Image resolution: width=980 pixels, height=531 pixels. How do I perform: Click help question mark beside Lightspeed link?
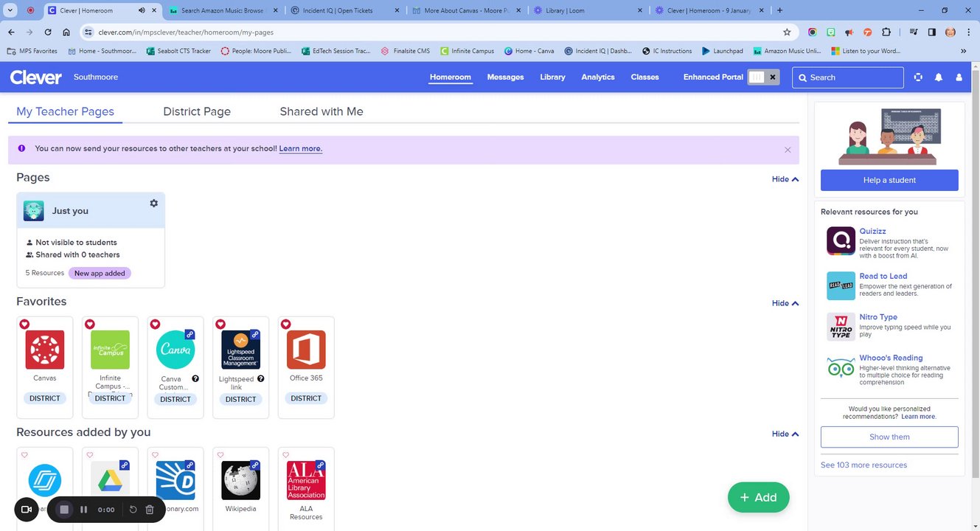click(260, 378)
